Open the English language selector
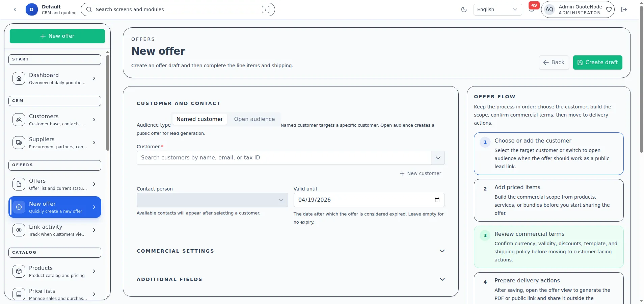The width and height of the screenshot is (644, 304). pos(498,9)
